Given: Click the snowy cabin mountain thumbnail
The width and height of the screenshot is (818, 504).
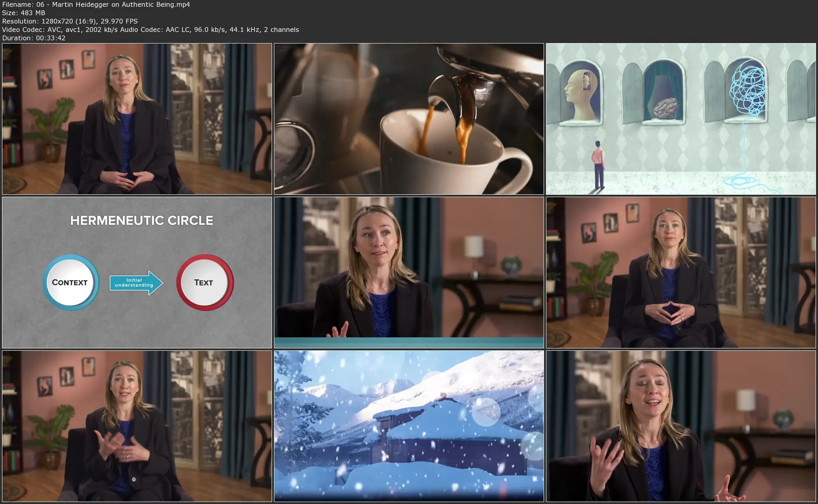Looking at the screenshot, I should pyautogui.click(x=409, y=426).
